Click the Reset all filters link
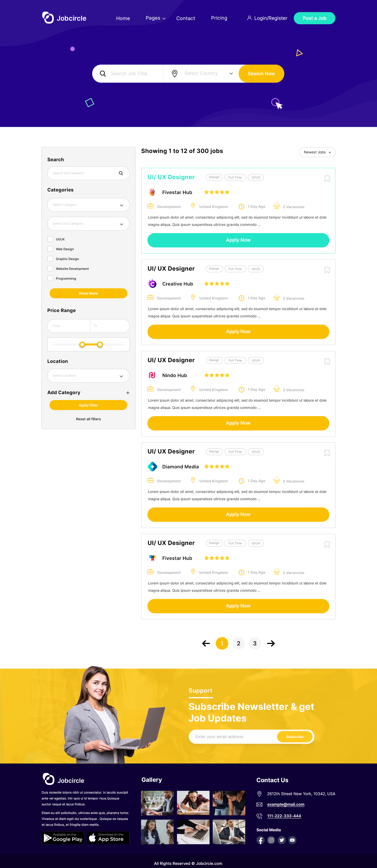The height and width of the screenshot is (868, 377). pos(88,419)
